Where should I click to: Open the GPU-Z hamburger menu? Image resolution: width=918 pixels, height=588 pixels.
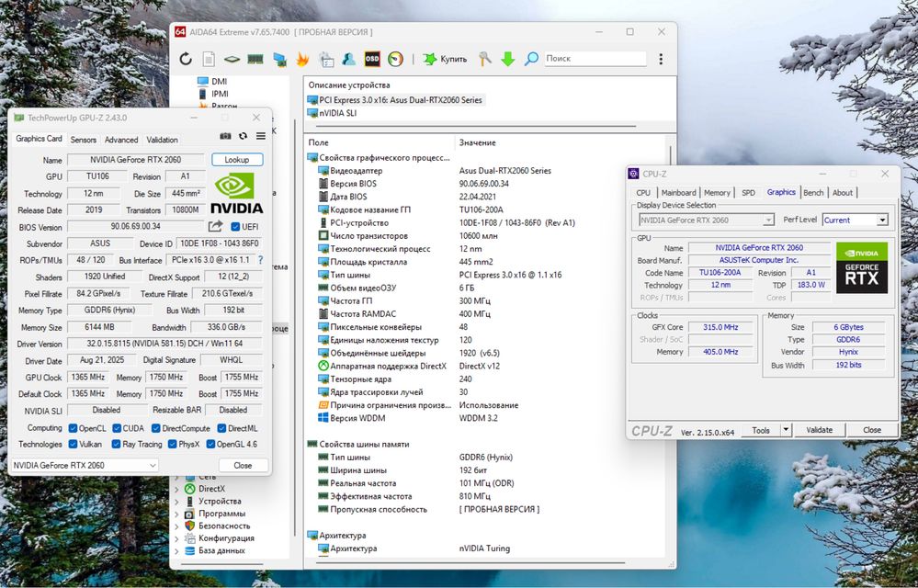[x=261, y=136]
